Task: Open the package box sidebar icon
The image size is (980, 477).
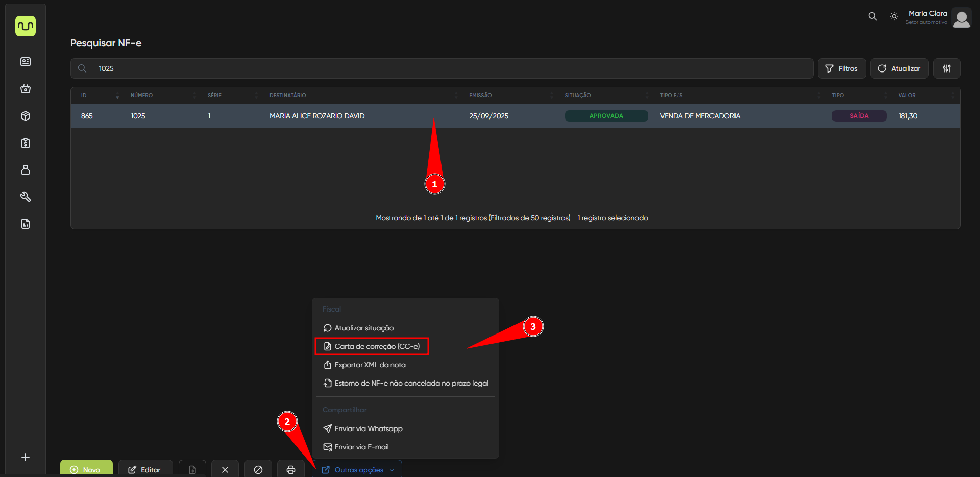Action: [26, 116]
